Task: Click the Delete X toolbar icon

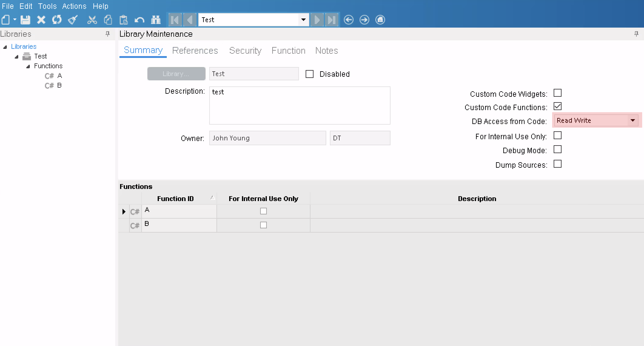Action: tap(41, 20)
